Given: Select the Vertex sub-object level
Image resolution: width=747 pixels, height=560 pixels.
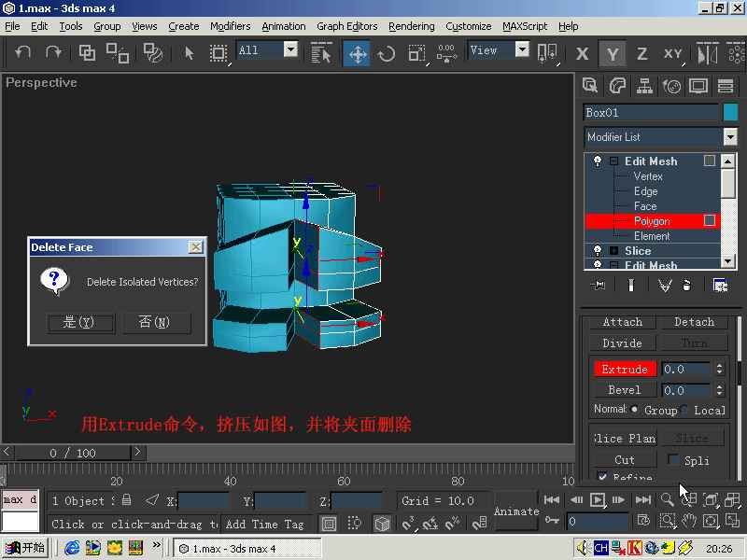Looking at the screenshot, I should 648,176.
